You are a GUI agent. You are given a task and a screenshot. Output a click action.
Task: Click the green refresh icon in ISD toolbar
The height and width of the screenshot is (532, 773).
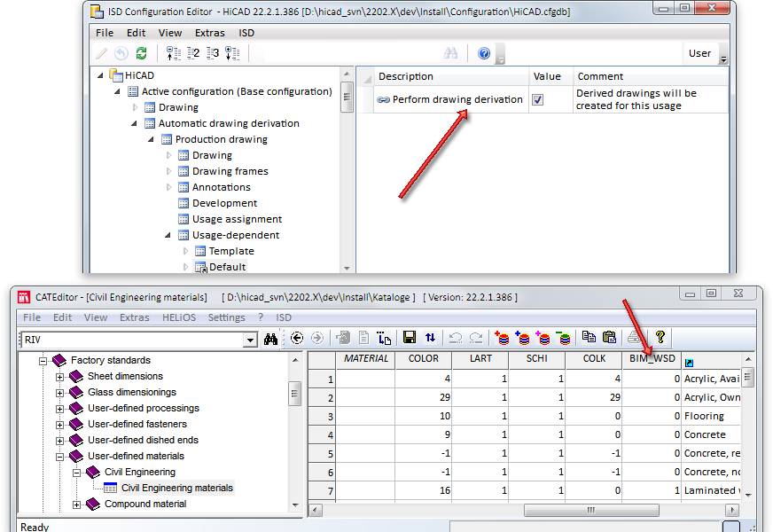pos(141,53)
